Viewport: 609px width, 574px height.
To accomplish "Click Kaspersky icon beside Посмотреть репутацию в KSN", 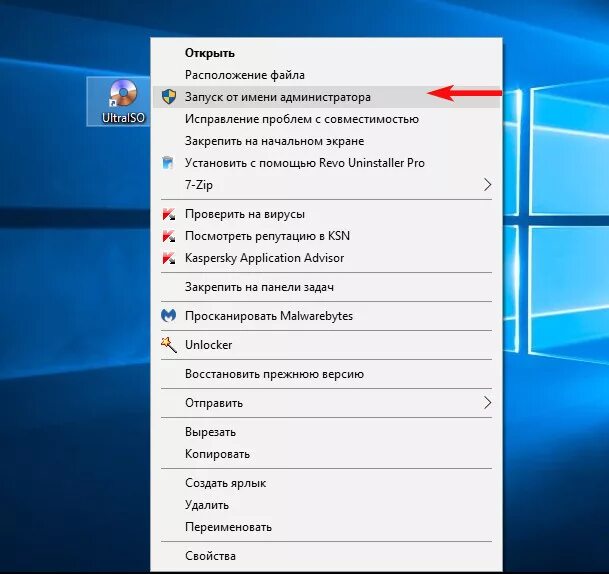I will 169,236.
